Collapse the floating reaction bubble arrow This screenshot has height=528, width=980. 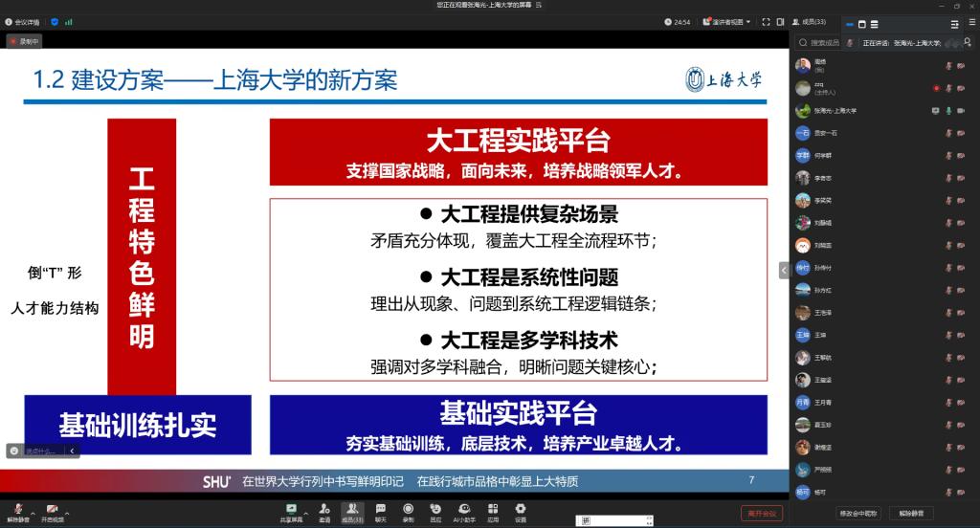[72, 451]
